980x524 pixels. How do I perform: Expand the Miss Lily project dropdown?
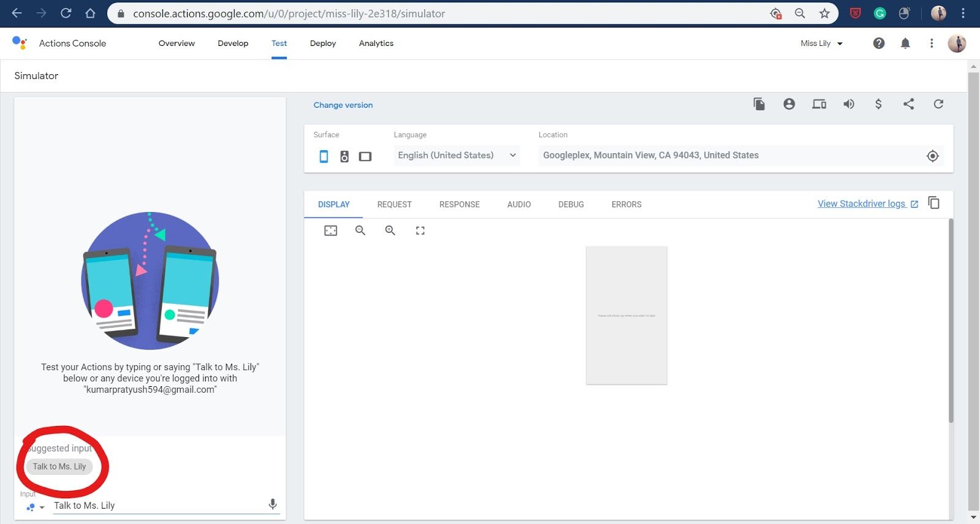click(821, 44)
